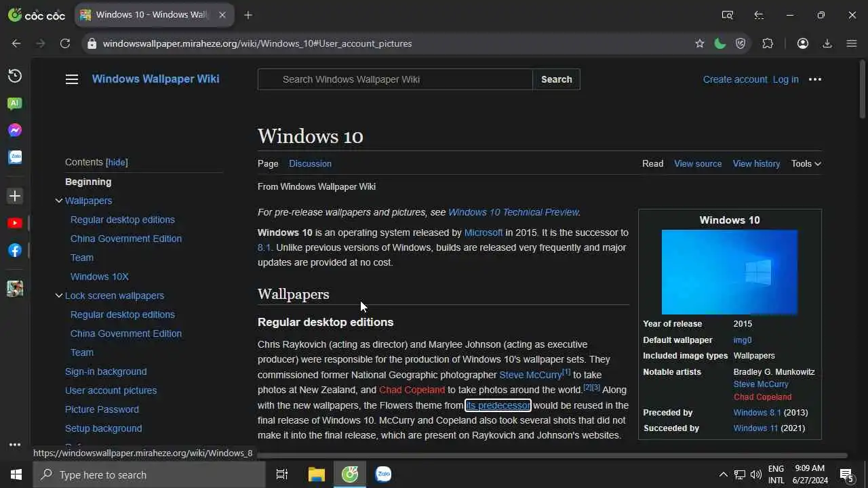Viewport: 868px width, 488px height.
Task: Open the AI chat sidebar icon
Action: (x=14, y=103)
